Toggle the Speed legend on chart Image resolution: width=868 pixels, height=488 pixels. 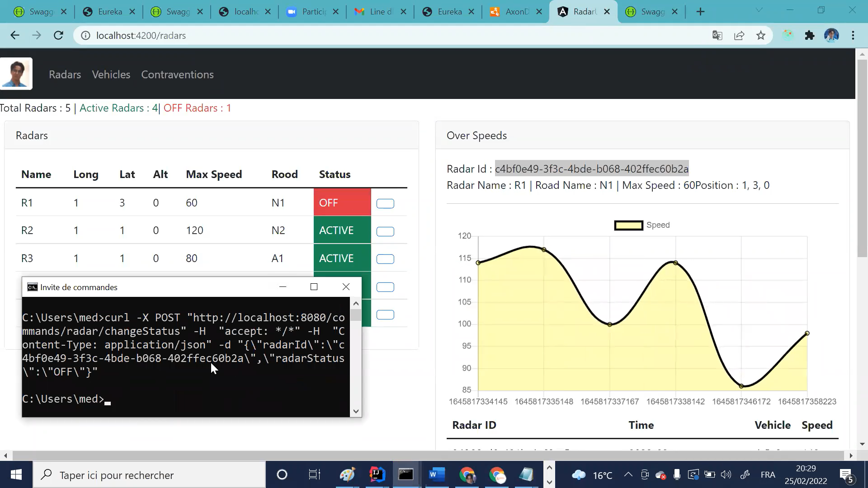(x=642, y=225)
